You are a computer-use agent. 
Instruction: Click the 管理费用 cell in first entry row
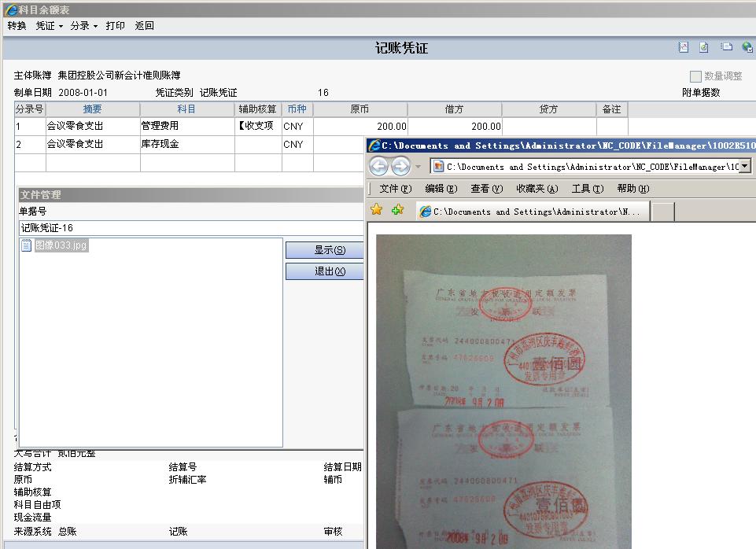(186, 126)
